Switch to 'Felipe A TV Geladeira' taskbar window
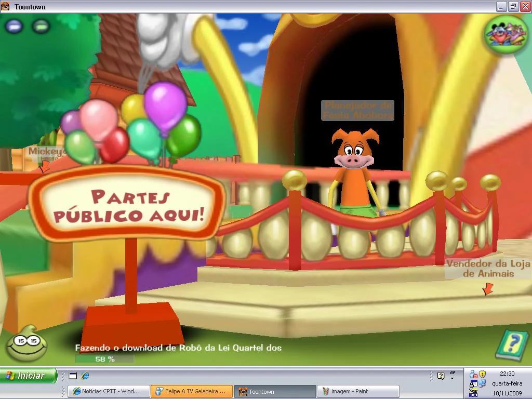The height and width of the screenshot is (399, 532). tap(192, 391)
